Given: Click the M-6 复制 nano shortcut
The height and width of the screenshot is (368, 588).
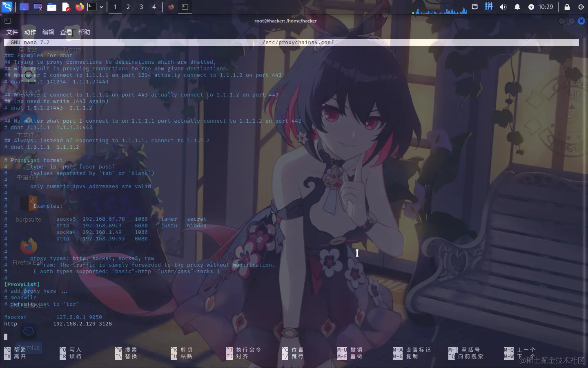Looking at the screenshot, I should (x=405, y=357).
